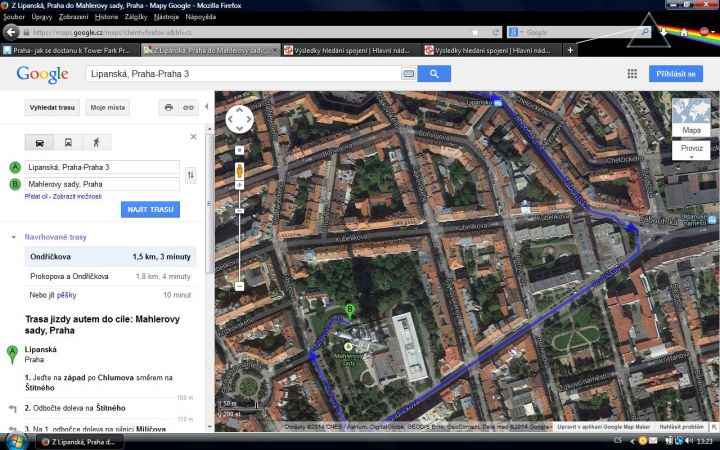Click Google logo
This screenshot has height=450, width=720.
[x=42, y=74]
